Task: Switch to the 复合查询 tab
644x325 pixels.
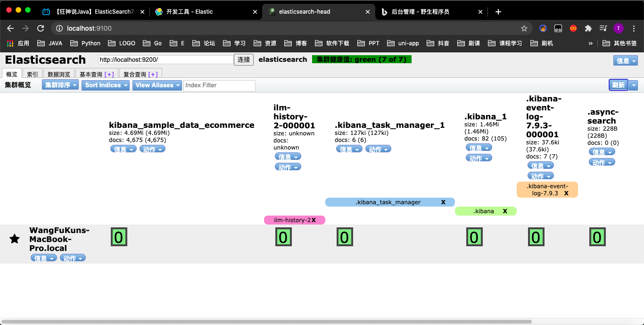Action: coord(140,74)
